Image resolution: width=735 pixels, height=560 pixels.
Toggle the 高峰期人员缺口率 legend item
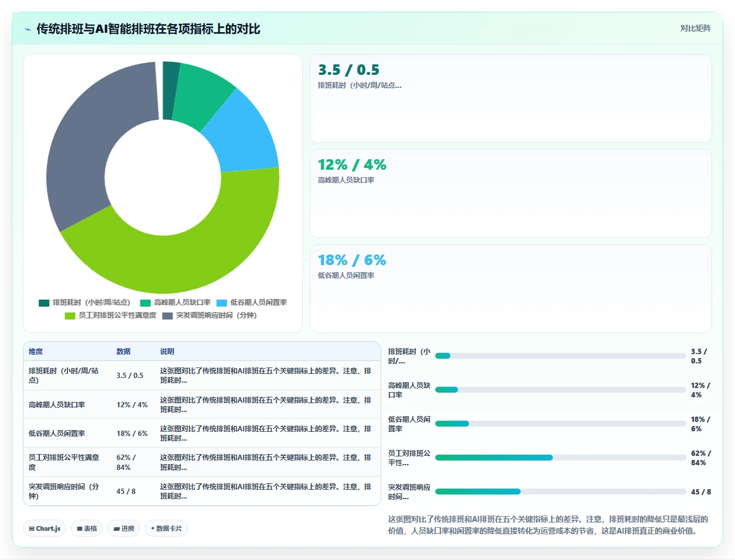pos(175,303)
